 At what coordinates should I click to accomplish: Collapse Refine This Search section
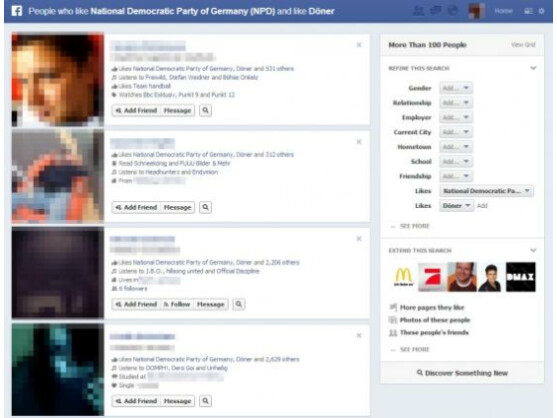coord(533,68)
